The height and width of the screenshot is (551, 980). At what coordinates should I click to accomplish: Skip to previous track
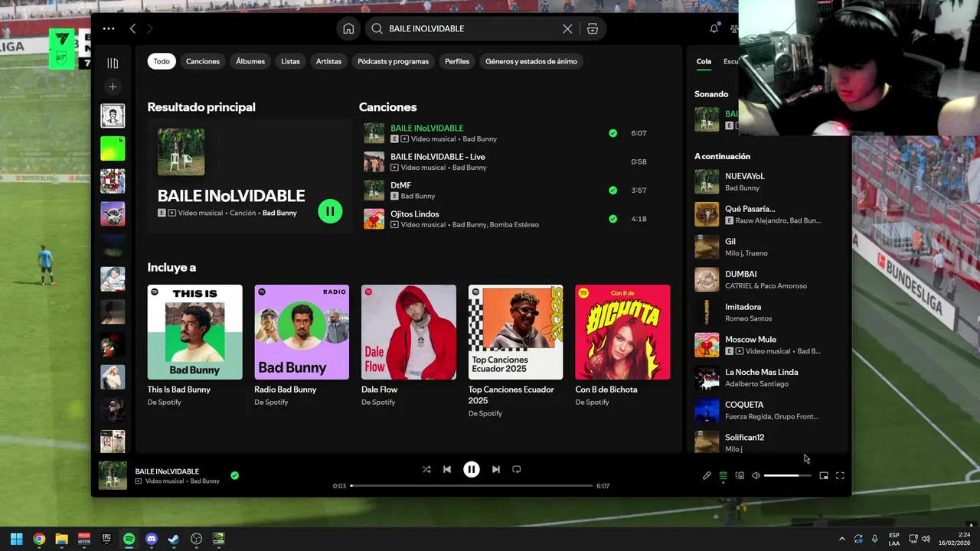tap(447, 469)
